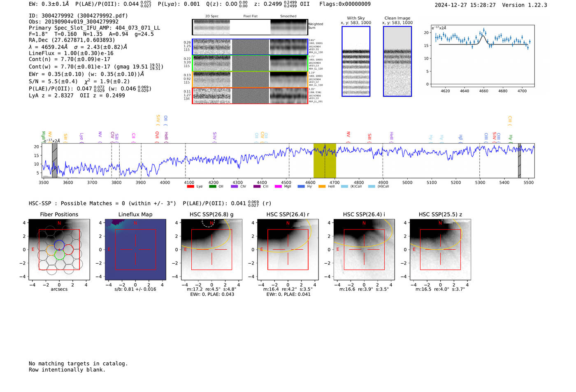This screenshot has height=392, width=576.
Task: Click 'No matching targets in catalog.' text
Action: point(78,364)
